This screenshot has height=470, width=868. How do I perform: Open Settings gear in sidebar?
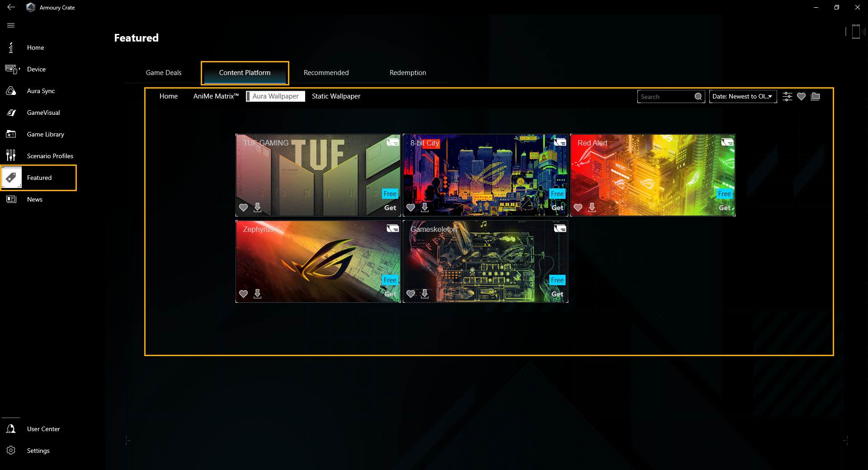pos(11,451)
